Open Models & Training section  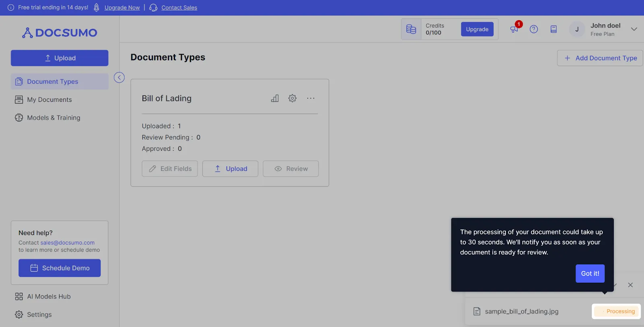[60, 118]
